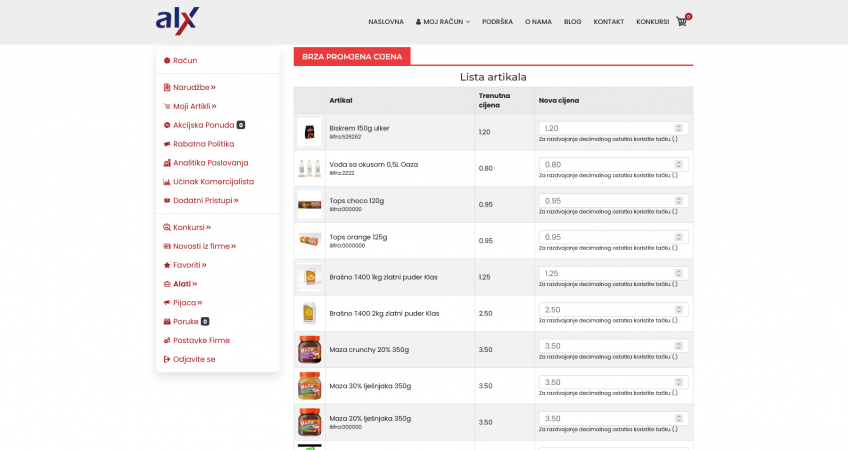This screenshot has height=450, width=848.
Task: Click the Dodatni Pristupi icon
Action: coord(167,200)
